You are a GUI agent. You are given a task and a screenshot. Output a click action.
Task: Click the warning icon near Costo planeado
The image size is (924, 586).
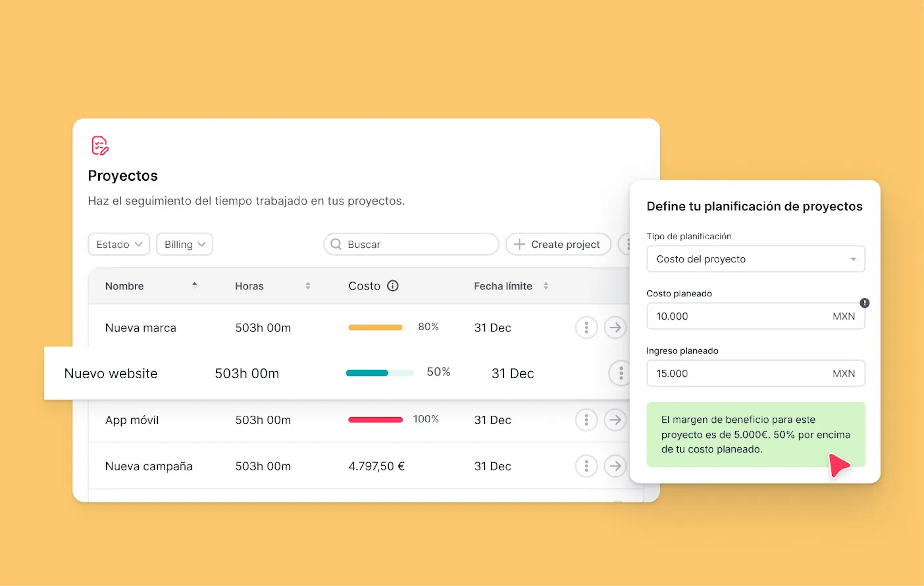point(865,303)
